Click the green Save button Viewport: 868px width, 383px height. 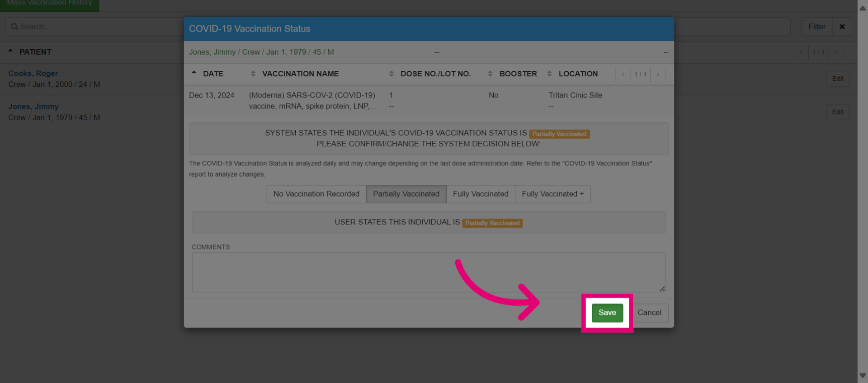[607, 313]
